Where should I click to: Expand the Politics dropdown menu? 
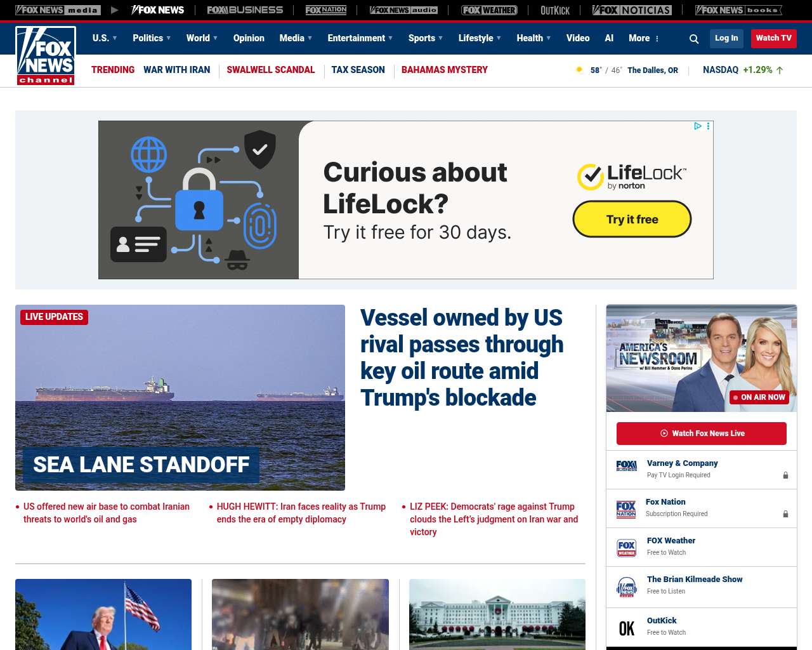(x=152, y=38)
